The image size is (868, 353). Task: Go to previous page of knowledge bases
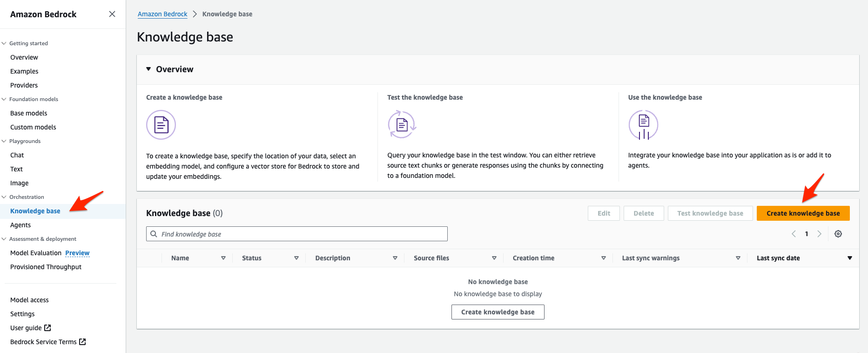(x=794, y=234)
